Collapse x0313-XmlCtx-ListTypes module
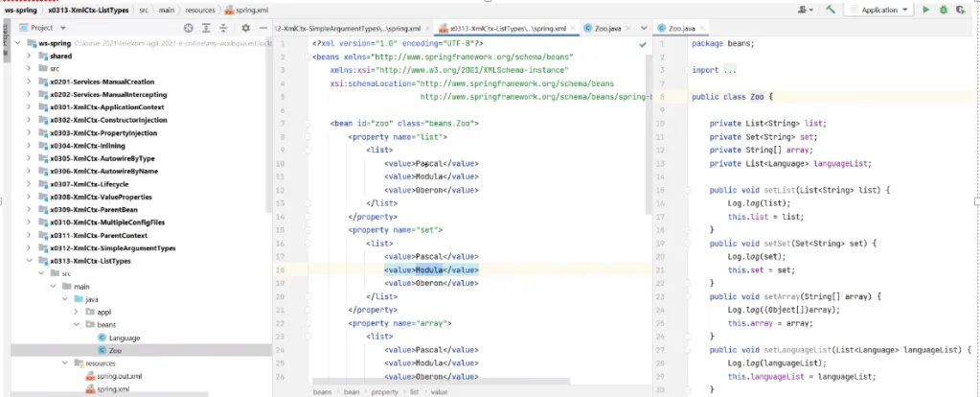The width and height of the screenshot is (980, 397). tap(29, 261)
